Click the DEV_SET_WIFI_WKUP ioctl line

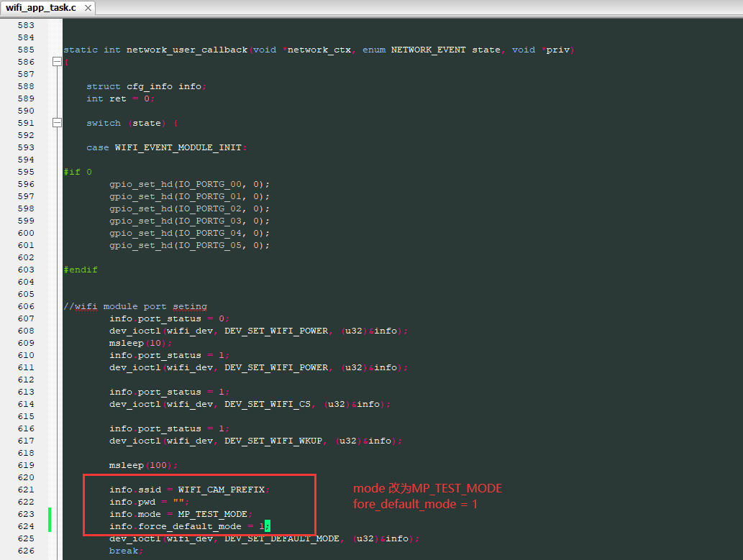(x=256, y=441)
